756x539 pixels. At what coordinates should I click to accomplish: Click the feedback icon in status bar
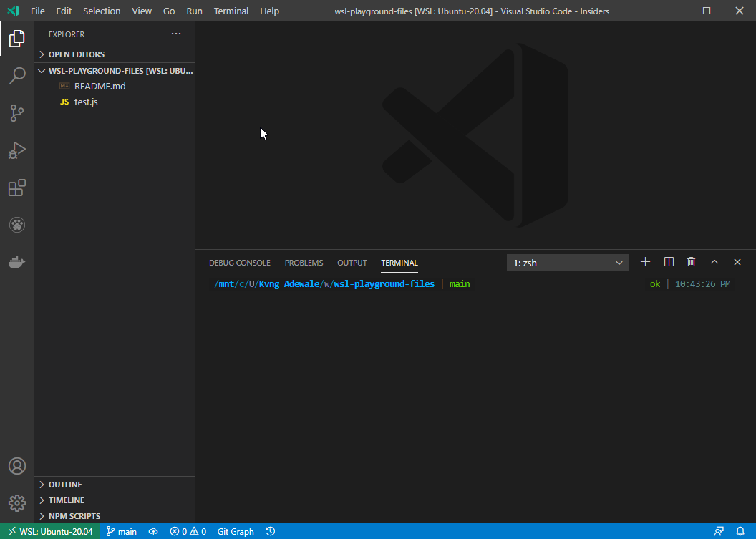point(719,531)
